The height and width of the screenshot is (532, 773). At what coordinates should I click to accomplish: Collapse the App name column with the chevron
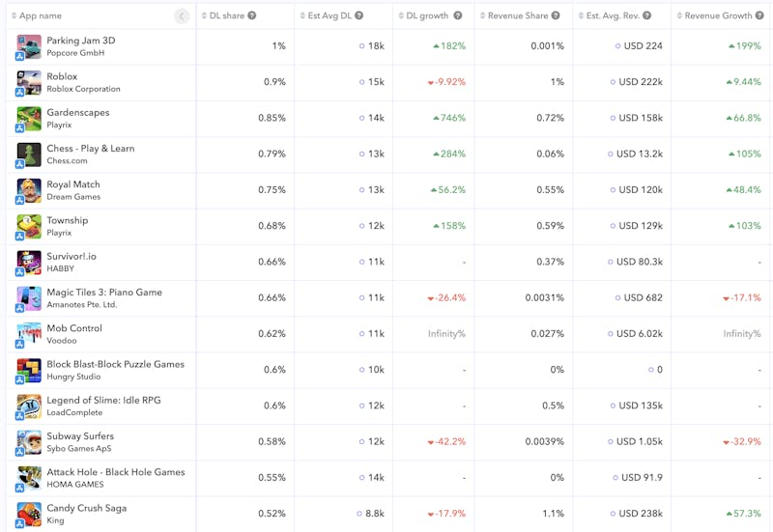[x=182, y=15]
